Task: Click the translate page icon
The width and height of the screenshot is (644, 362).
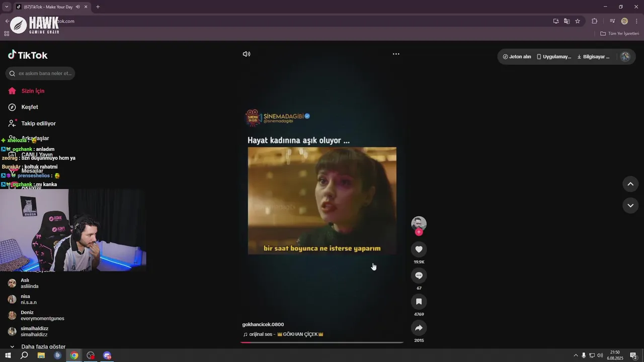Action: [x=567, y=21]
